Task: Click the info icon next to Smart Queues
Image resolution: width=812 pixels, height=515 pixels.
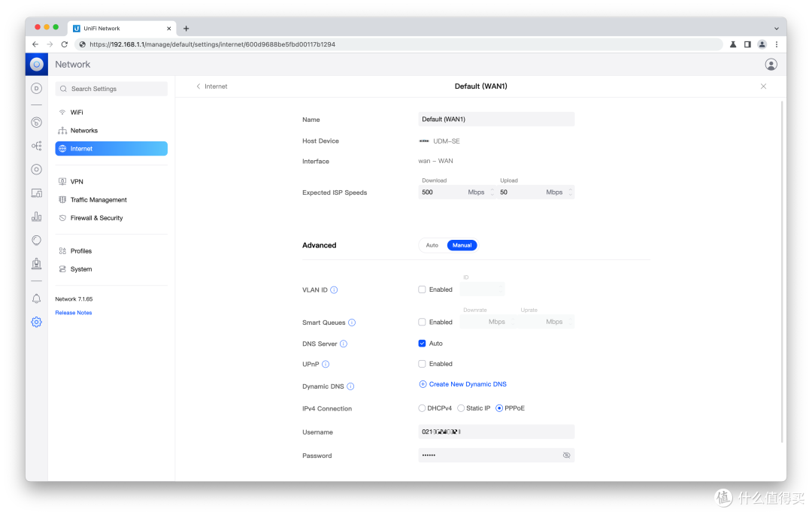Action: [352, 323]
